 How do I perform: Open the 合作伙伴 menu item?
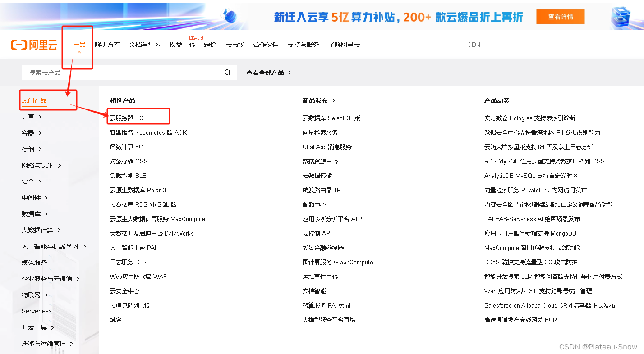pos(266,45)
